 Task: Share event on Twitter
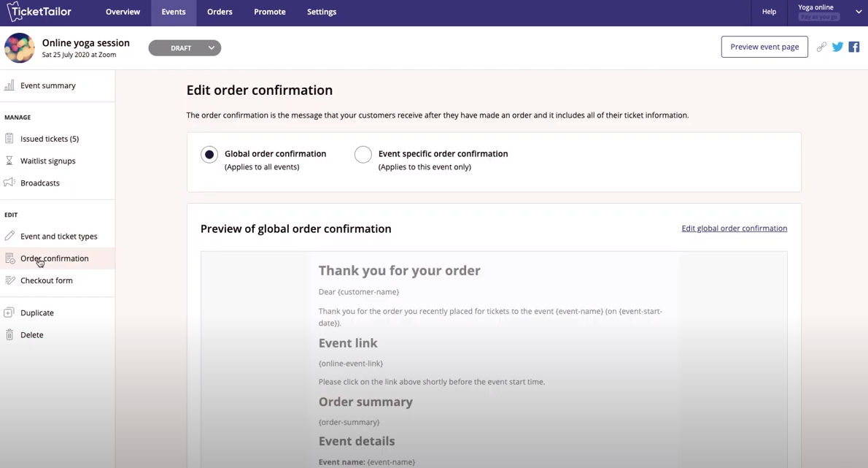pos(837,47)
